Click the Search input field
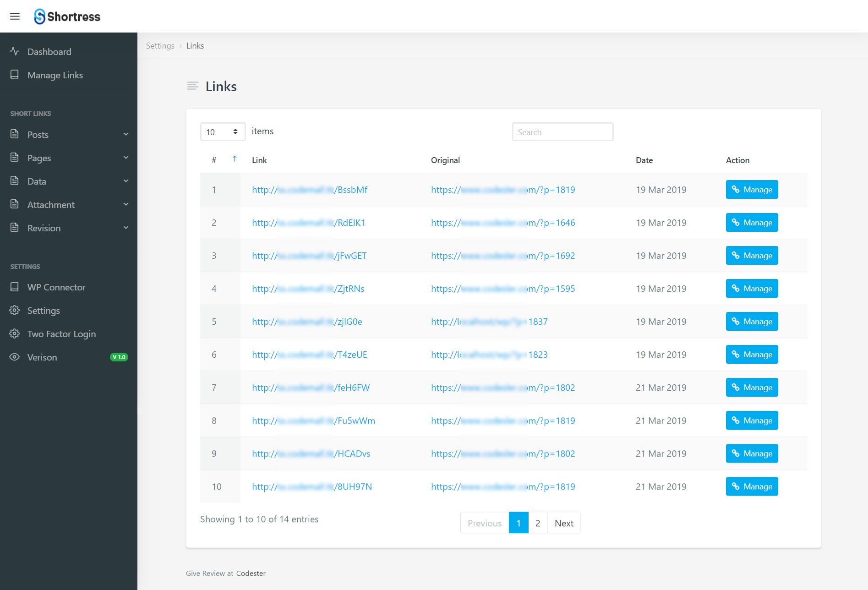The height and width of the screenshot is (590, 868). coord(562,132)
